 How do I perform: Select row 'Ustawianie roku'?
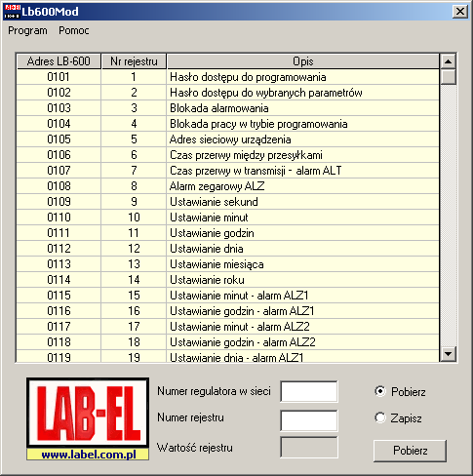coord(227,280)
